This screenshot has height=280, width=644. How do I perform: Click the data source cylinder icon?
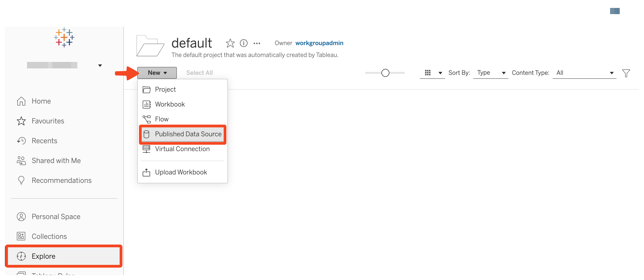click(146, 134)
